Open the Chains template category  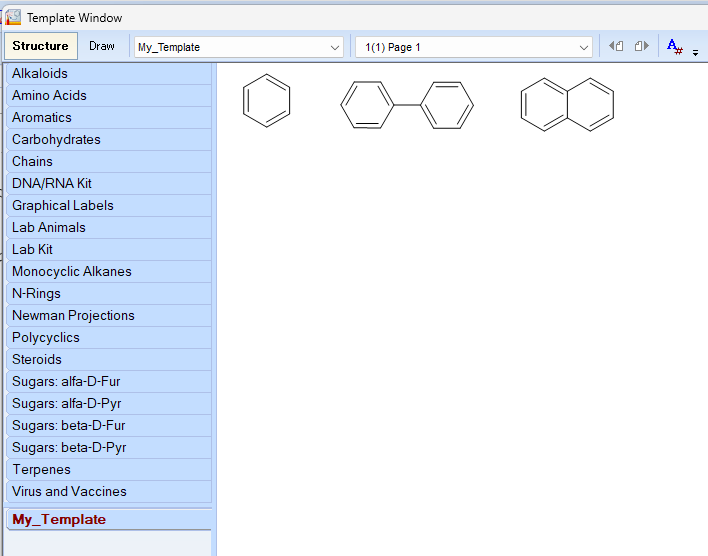(109, 161)
